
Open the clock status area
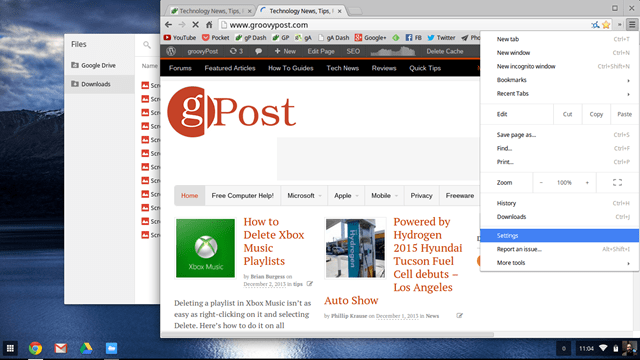[x=587, y=348]
